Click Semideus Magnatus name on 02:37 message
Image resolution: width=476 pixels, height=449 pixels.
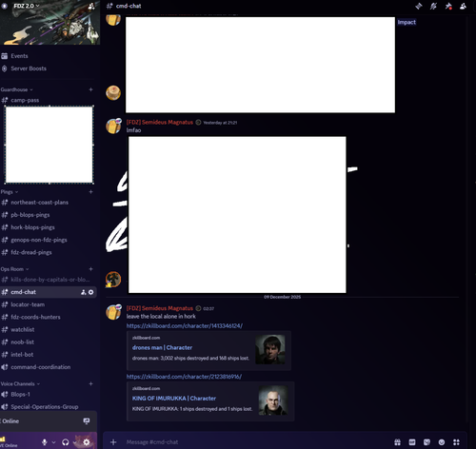pyautogui.click(x=160, y=308)
